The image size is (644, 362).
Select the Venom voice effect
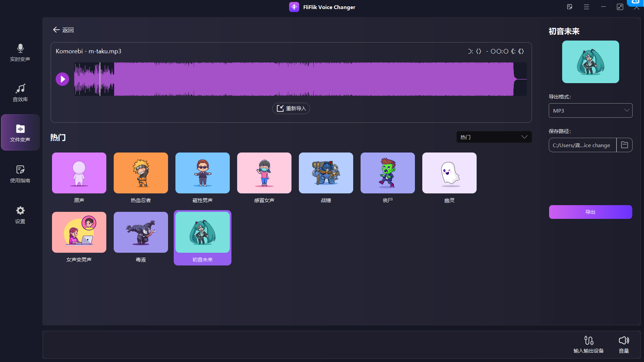pos(141,232)
